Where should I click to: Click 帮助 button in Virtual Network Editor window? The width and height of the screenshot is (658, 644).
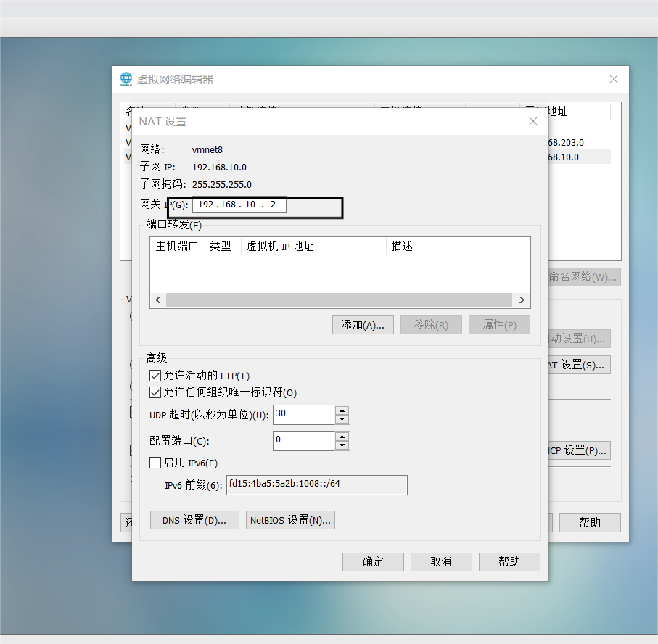(x=590, y=522)
